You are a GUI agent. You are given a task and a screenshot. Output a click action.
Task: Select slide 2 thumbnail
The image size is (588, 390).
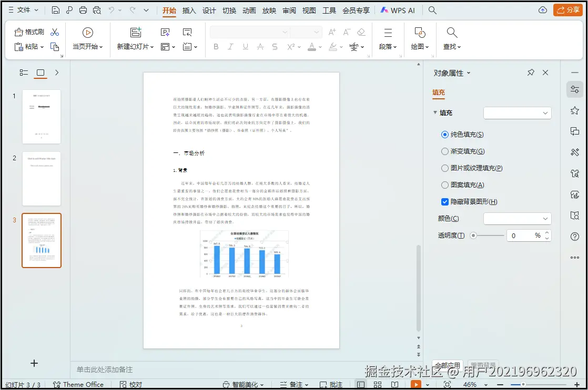[42, 179]
